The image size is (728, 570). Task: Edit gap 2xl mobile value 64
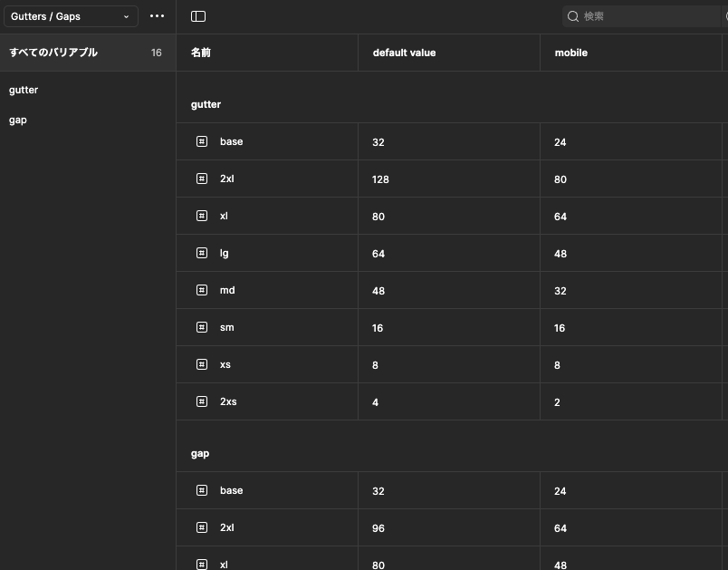point(560,528)
